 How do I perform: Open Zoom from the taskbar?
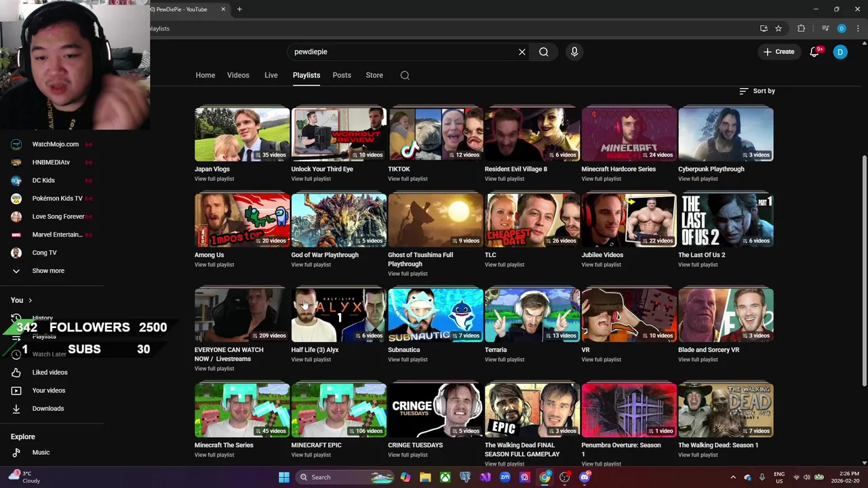[505, 477]
